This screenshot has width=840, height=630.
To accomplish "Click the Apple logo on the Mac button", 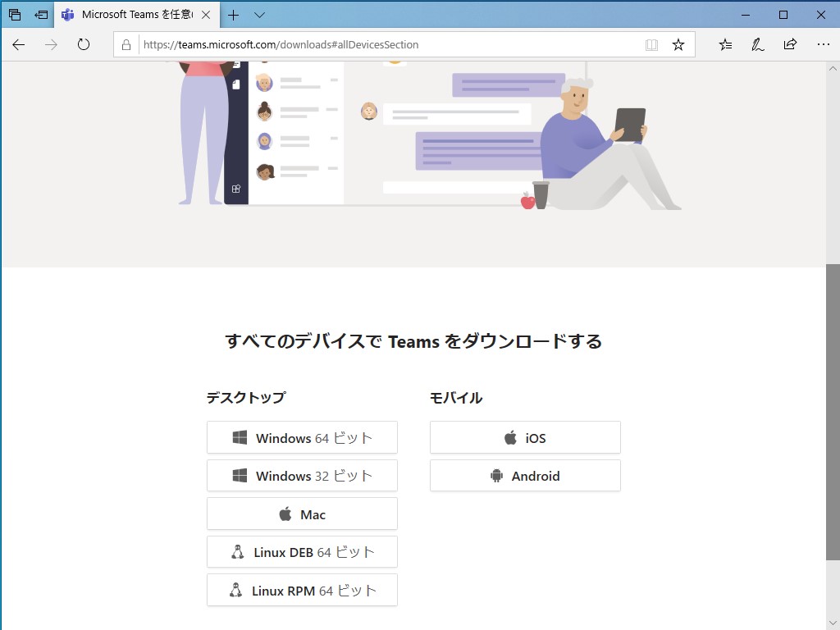I will click(284, 514).
